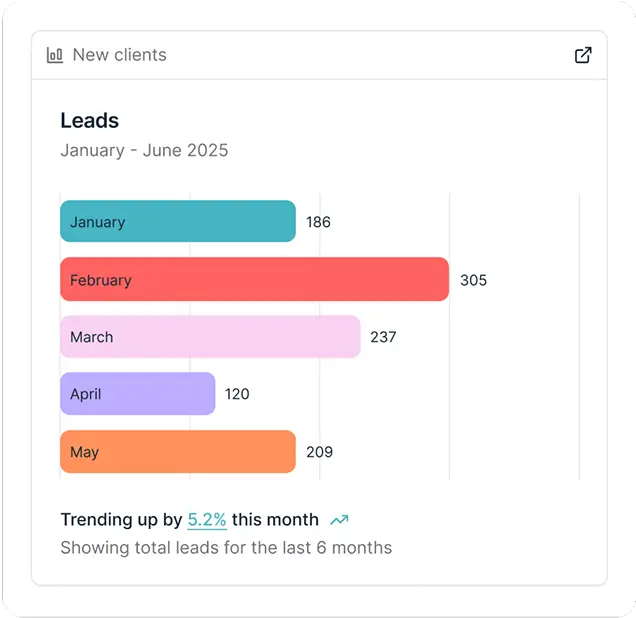Click the 209 value next to May
Screen dimensions: 636x618
(x=319, y=452)
